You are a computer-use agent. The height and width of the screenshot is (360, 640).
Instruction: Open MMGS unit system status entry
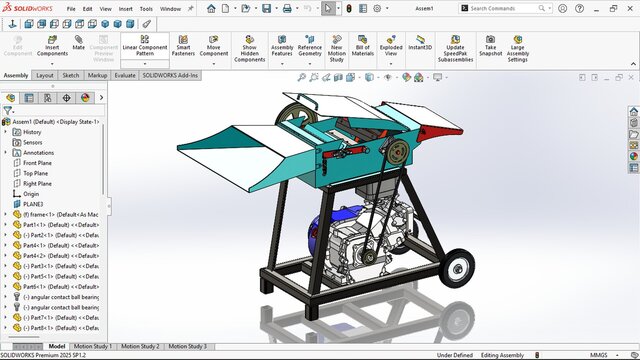click(599, 355)
